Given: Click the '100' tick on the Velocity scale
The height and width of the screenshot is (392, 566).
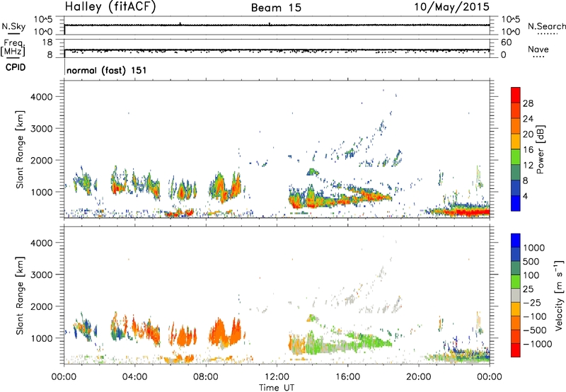Looking at the screenshot, I should pos(531,275).
